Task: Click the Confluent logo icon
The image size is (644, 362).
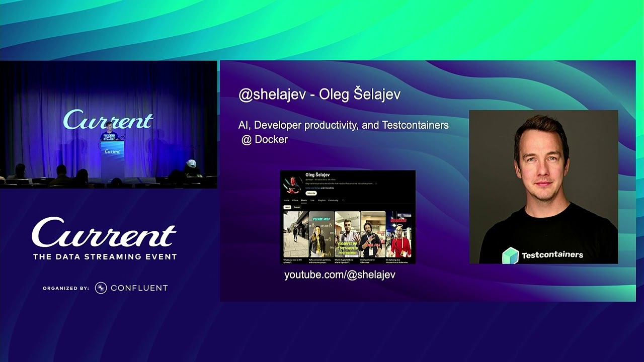Action: [x=101, y=288]
